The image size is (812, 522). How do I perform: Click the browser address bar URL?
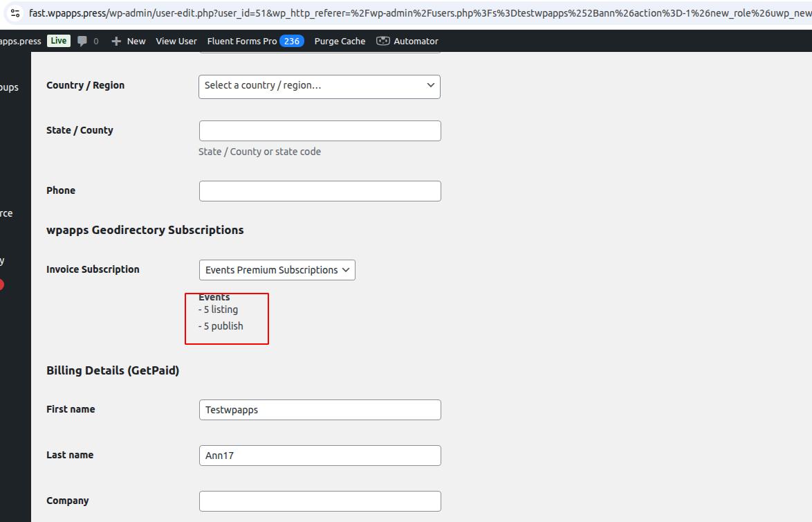point(415,13)
